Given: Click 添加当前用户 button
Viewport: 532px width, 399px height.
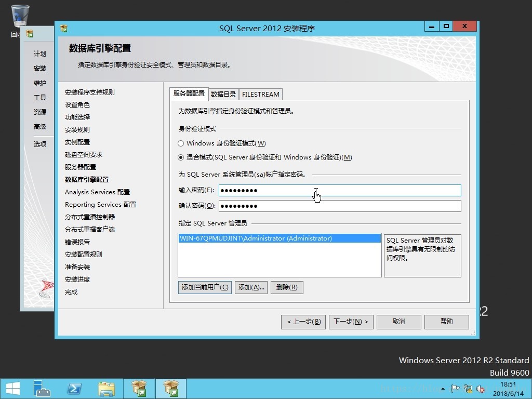Looking at the screenshot, I should tap(205, 287).
